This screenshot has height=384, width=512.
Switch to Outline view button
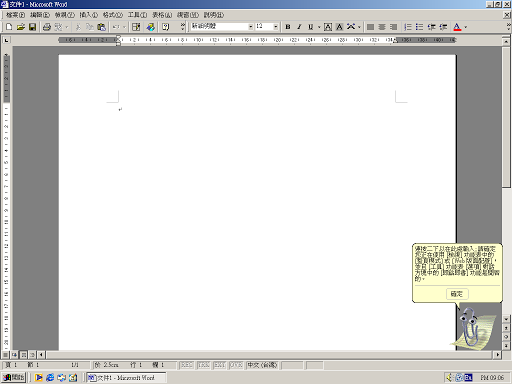[32, 355]
